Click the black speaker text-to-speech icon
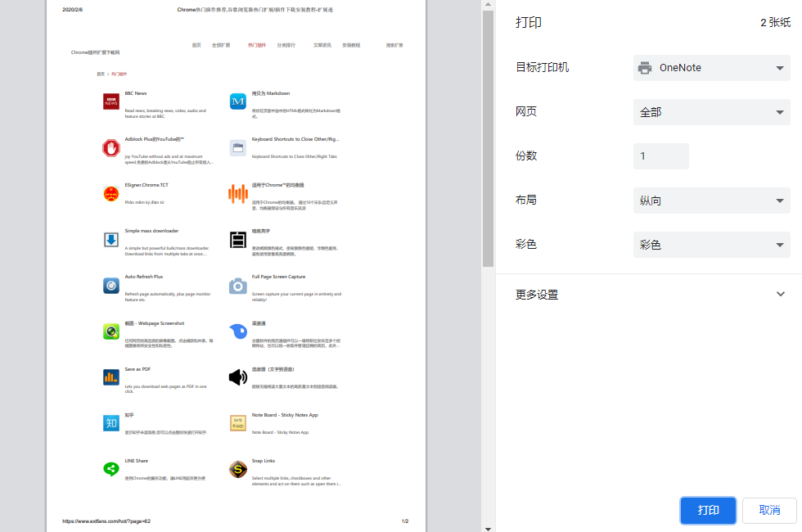The image size is (802, 532). 238,377
